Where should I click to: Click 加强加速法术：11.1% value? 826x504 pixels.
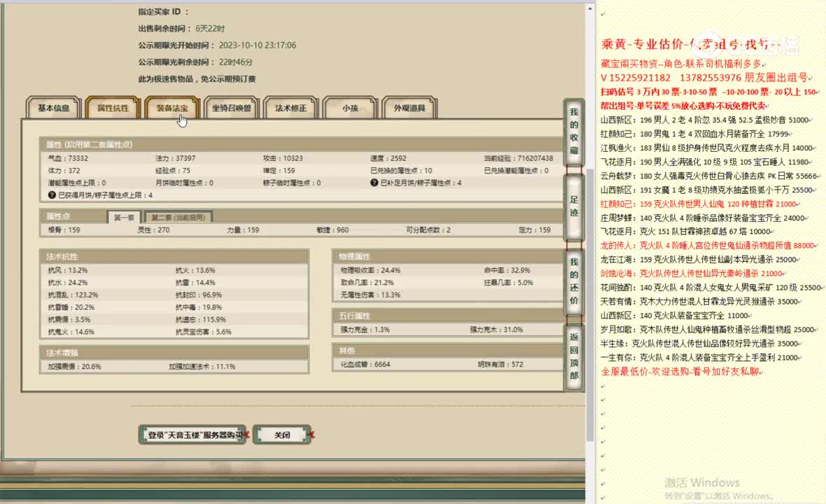click(x=202, y=367)
